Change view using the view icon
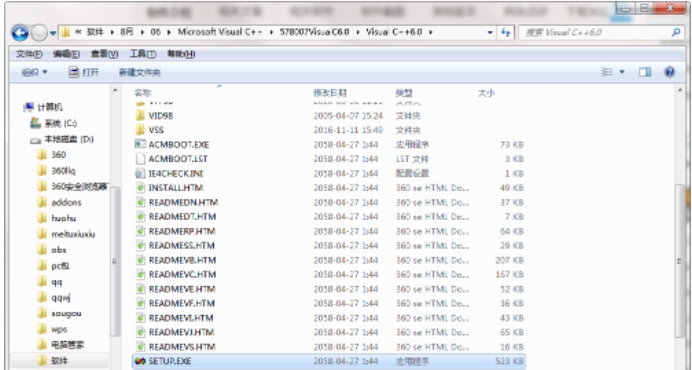 608,72
